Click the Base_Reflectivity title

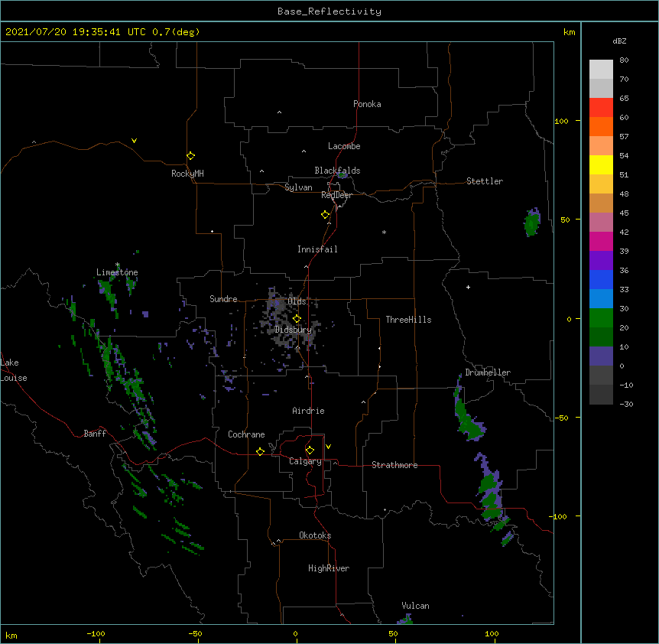[x=329, y=11]
